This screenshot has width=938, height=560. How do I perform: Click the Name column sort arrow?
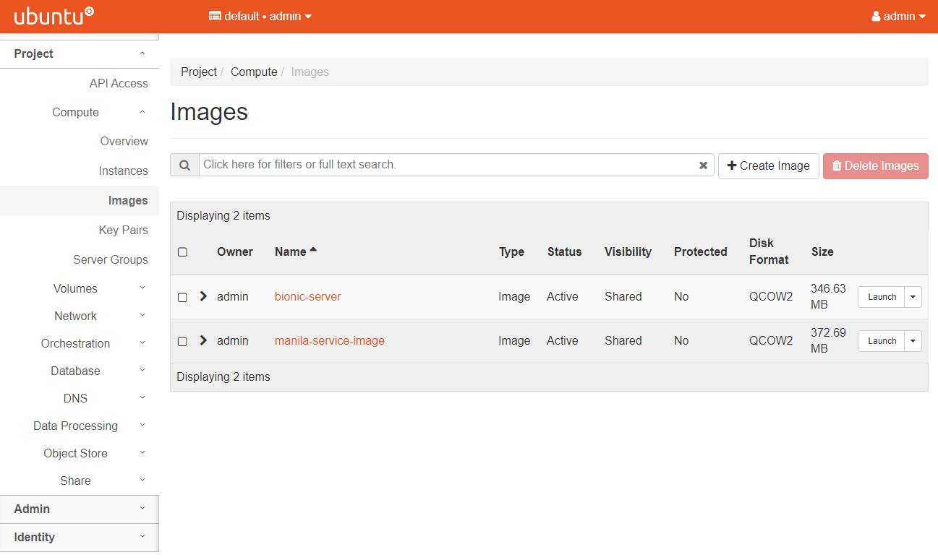click(313, 250)
